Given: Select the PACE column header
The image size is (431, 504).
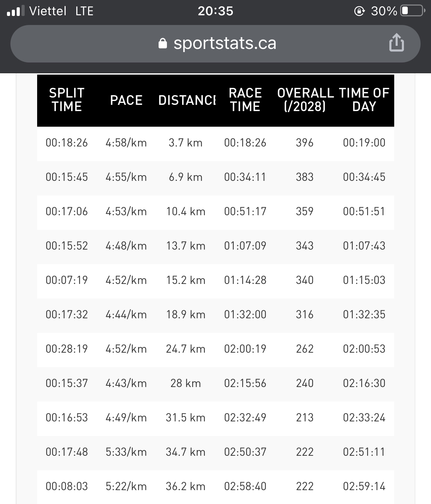Looking at the screenshot, I should [126, 100].
